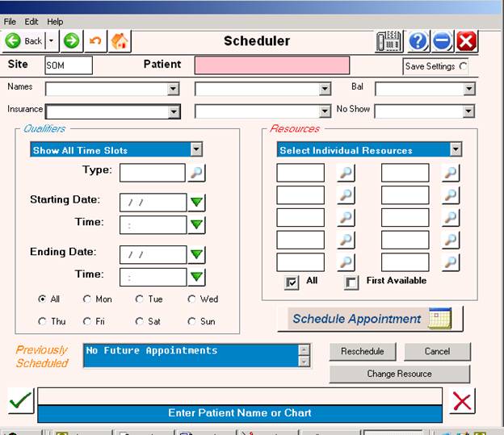Open the home icon in toolbar
Image resolution: width=504 pixels, height=435 pixels.
[x=120, y=41]
